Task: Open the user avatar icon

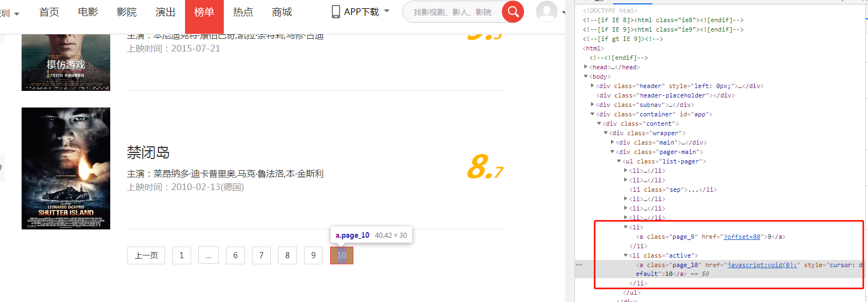Action: pos(547,12)
